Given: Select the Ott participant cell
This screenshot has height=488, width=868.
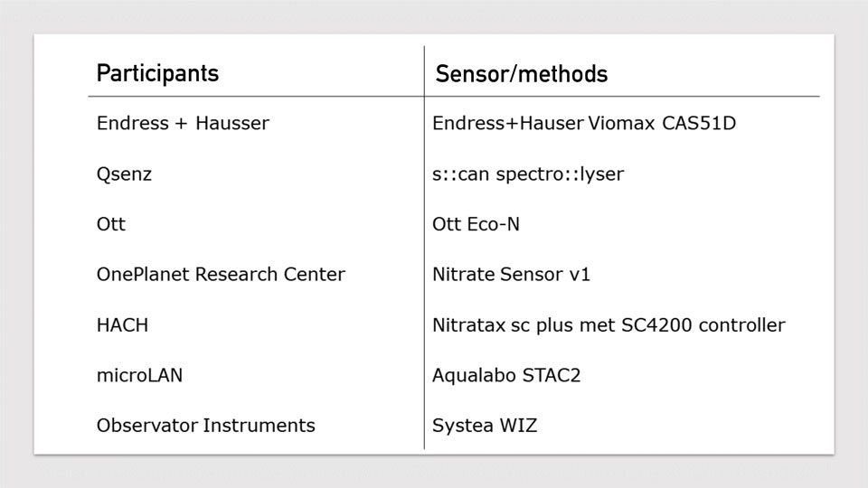Looking at the screenshot, I should coord(110,224).
